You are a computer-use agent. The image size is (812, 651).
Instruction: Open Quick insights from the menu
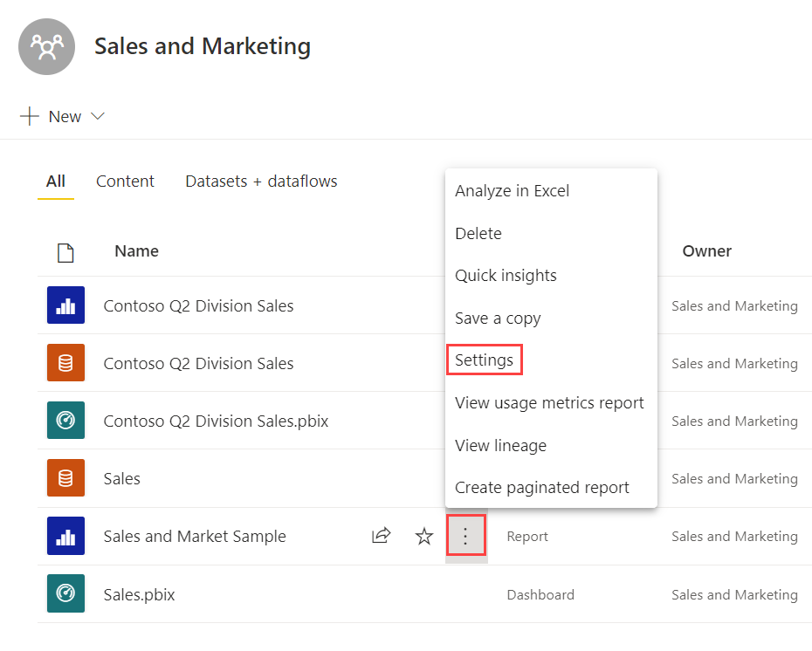pos(506,276)
